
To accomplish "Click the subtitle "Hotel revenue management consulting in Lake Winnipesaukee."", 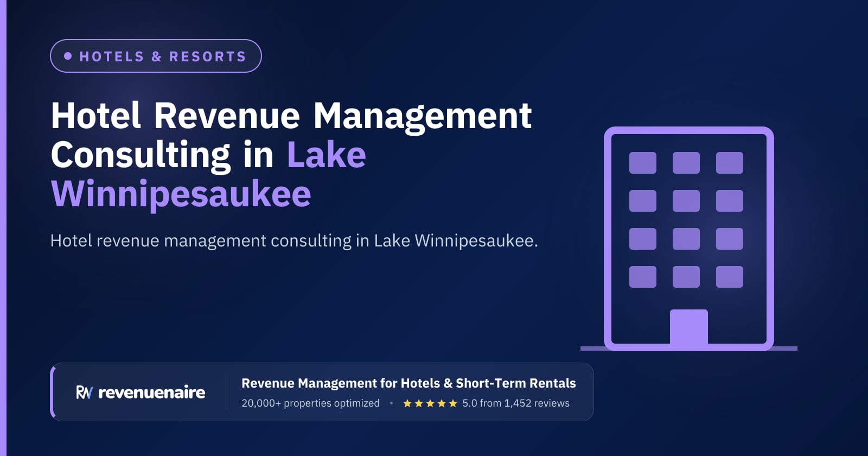I will 294,240.
